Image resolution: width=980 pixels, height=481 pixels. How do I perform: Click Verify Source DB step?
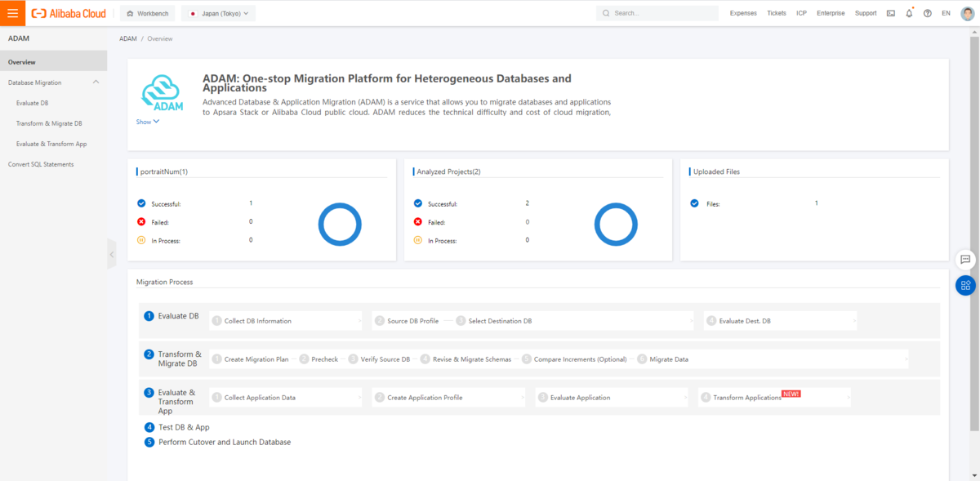[385, 359]
